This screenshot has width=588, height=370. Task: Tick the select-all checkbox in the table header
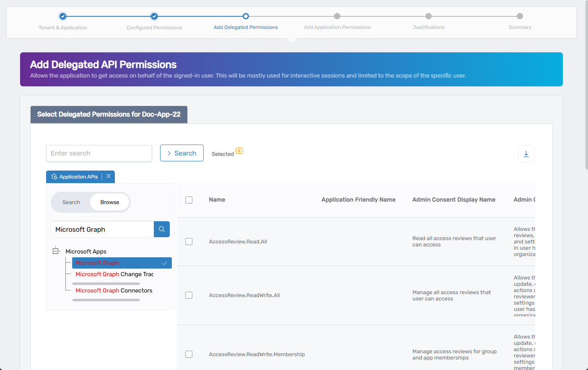pyautogui.click(x=189, y=200)
